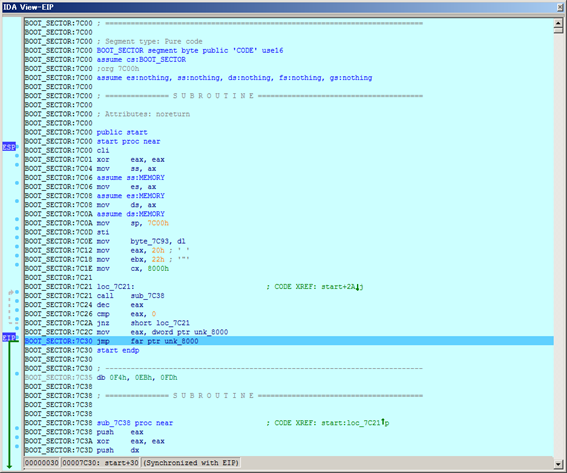Click the ESP register marker in gutter
Viewport: 567px width, 473px height.
[9, 147]
